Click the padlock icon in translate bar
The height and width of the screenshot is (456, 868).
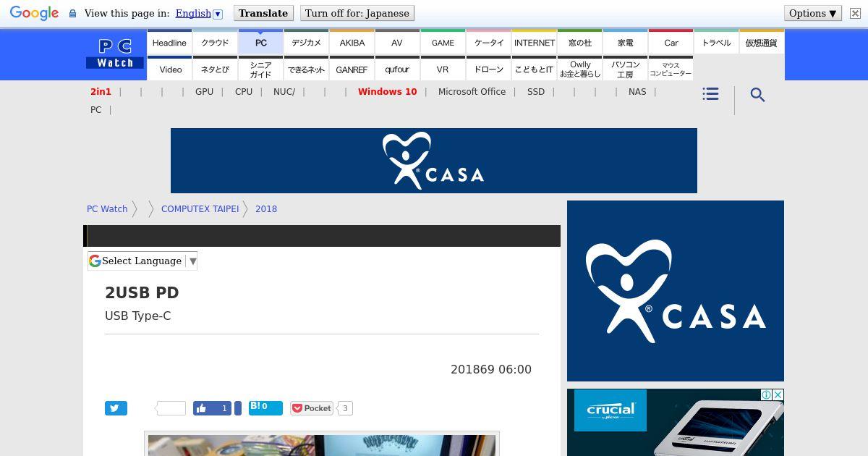point(72,14)
